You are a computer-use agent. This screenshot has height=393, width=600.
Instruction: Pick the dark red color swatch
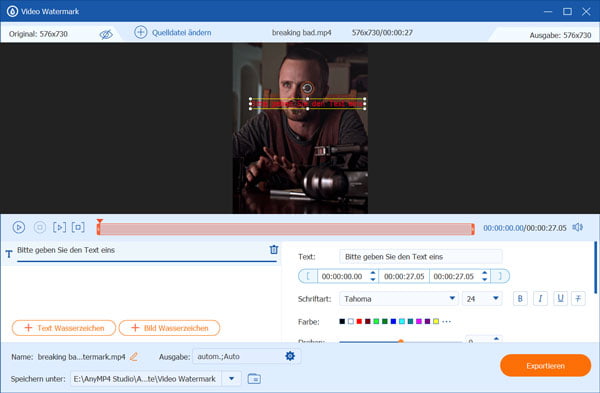click(368, 321)
